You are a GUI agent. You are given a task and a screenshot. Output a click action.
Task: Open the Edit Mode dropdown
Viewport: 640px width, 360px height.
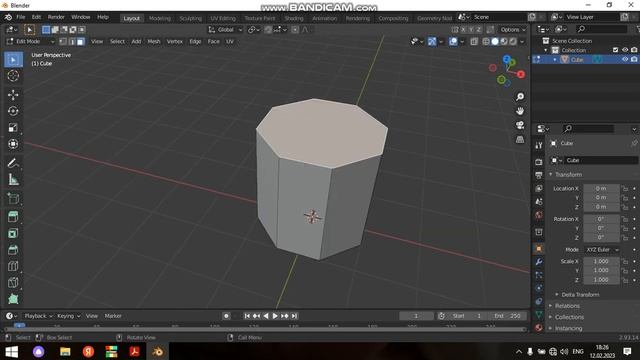[x=31, y=42]
